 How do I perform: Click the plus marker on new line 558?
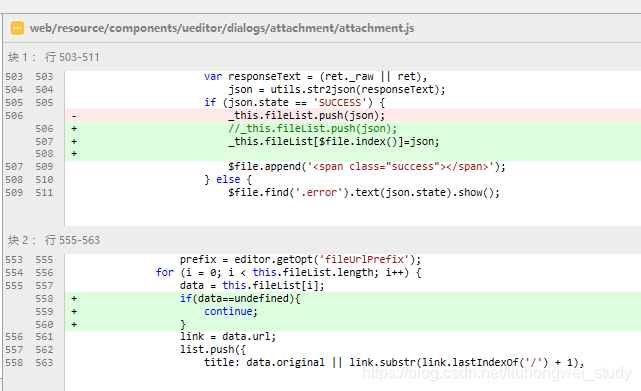pos(74,299)
